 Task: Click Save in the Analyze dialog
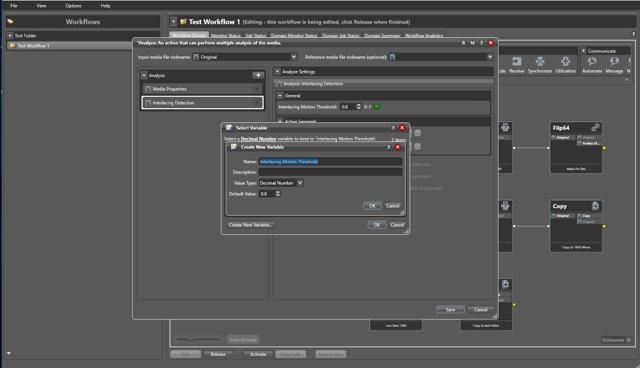pyautogui.click(x=450, y=309)
